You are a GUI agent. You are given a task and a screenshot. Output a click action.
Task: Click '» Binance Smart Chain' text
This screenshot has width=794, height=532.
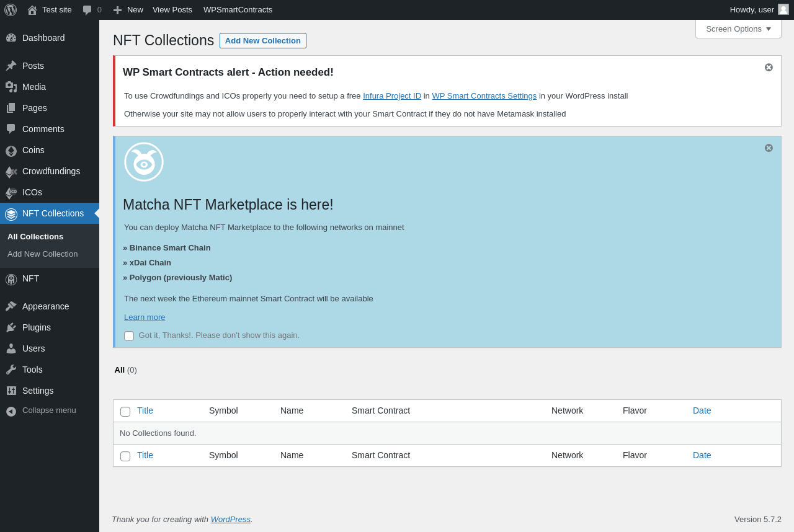(x=167, y=248)
